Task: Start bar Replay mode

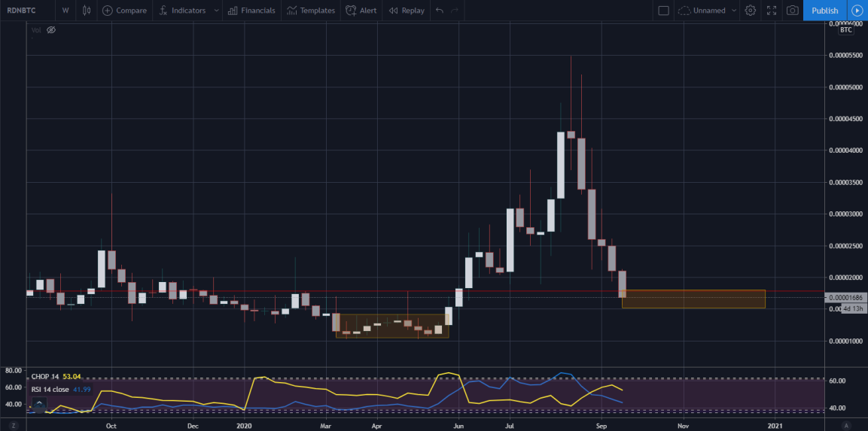Action: 407,11
